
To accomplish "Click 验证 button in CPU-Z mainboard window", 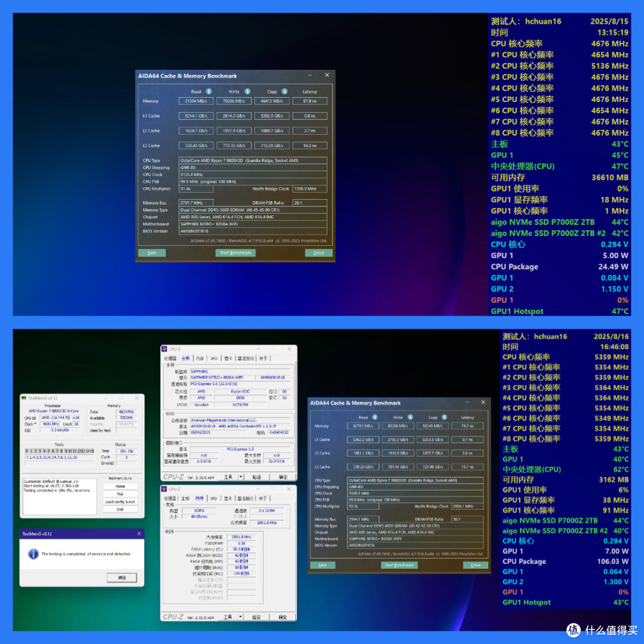I will [x=256, y=477].
